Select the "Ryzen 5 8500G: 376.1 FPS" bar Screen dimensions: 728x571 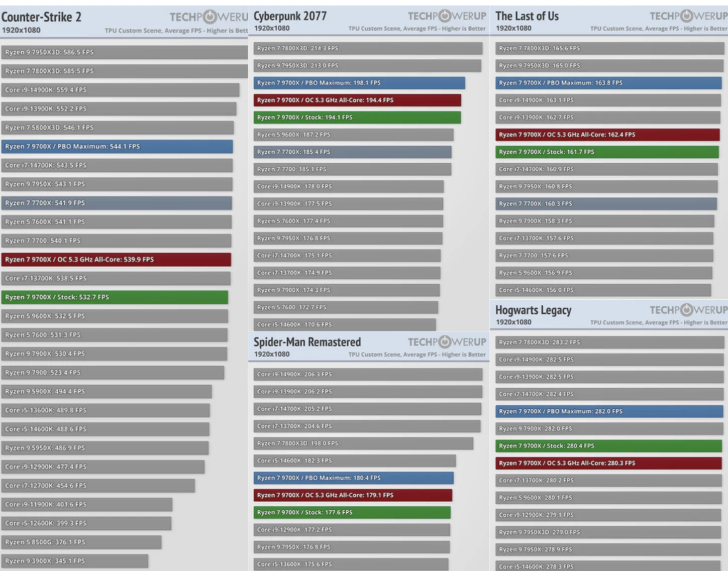(81, 542)
